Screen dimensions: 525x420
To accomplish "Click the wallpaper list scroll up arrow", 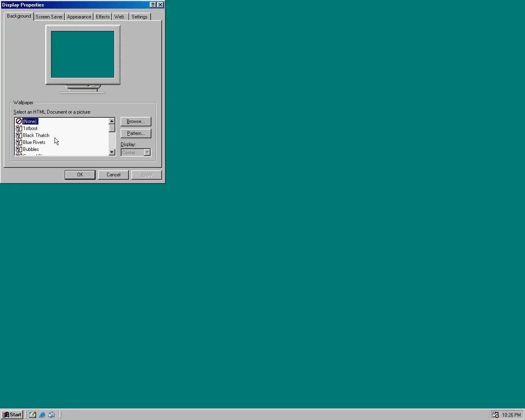I will click(112, 121).
